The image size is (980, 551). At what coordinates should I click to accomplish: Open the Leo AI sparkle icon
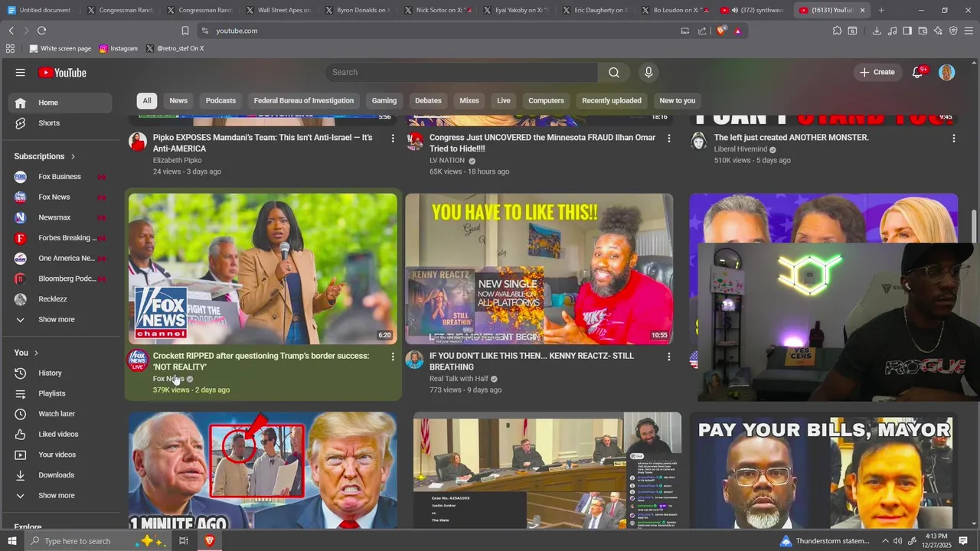point(939,31)
